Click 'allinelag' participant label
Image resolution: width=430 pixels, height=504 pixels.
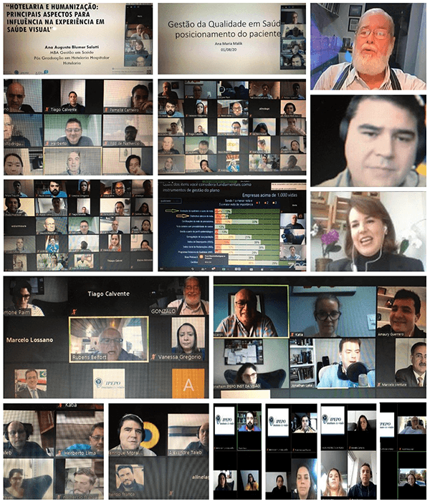coord(200,478)
